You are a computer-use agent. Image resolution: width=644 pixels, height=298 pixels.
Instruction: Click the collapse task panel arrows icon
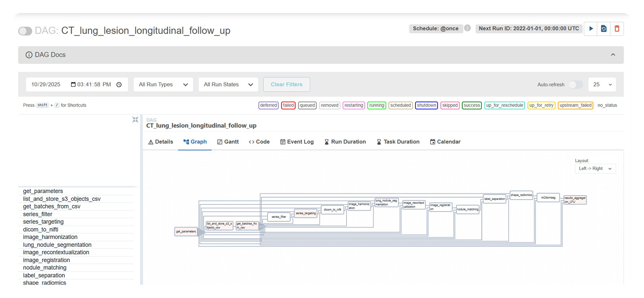[135, 120]
